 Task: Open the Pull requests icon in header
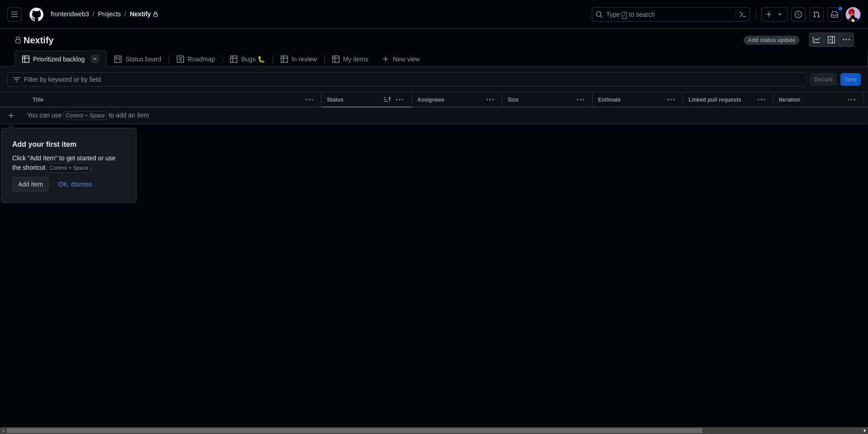(x=816, y=14)
